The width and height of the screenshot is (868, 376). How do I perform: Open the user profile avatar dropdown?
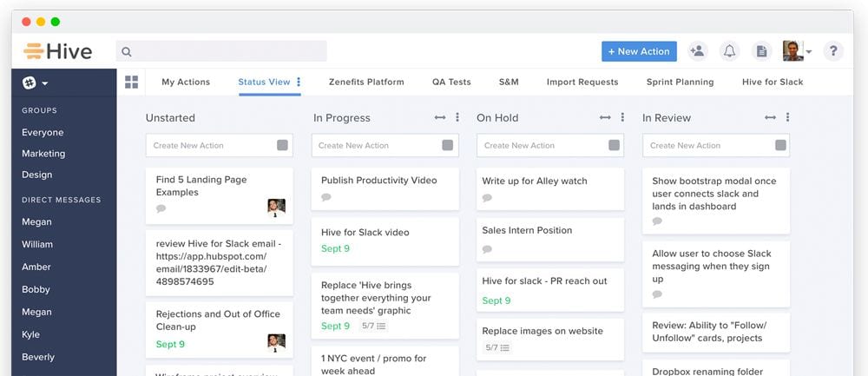[798, 51]
